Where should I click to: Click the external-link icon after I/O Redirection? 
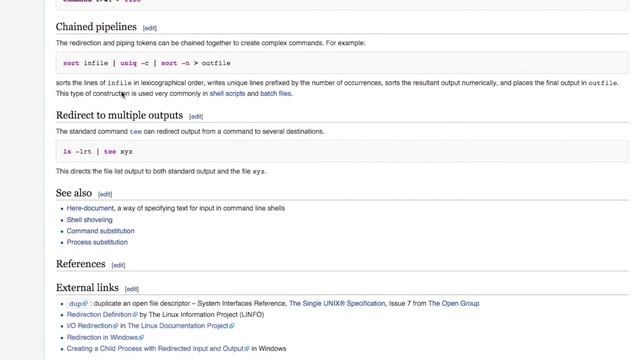pos(116,326)
